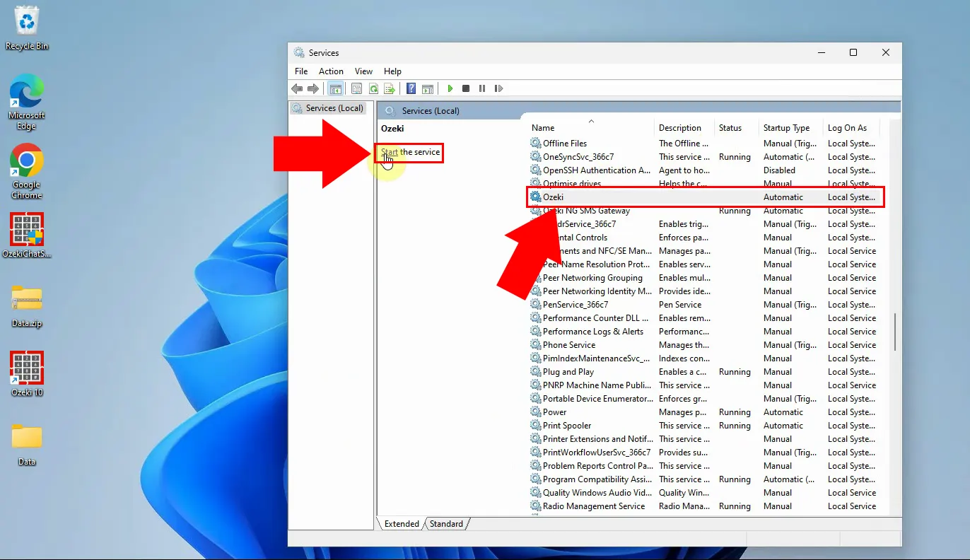
Task: Select the Problem Reports Control Pa... service
Action: coord(598,466)
